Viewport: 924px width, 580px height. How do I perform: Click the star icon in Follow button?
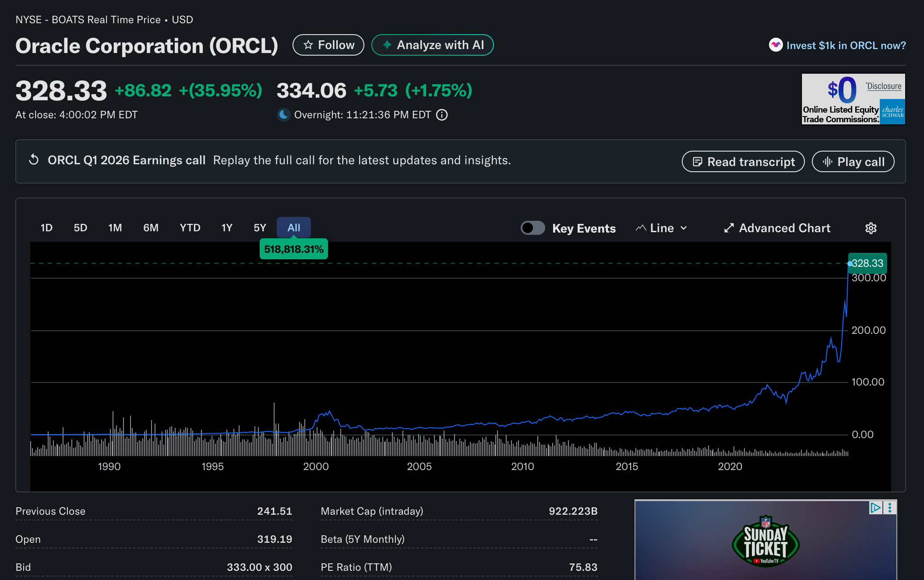pos(308,45)
